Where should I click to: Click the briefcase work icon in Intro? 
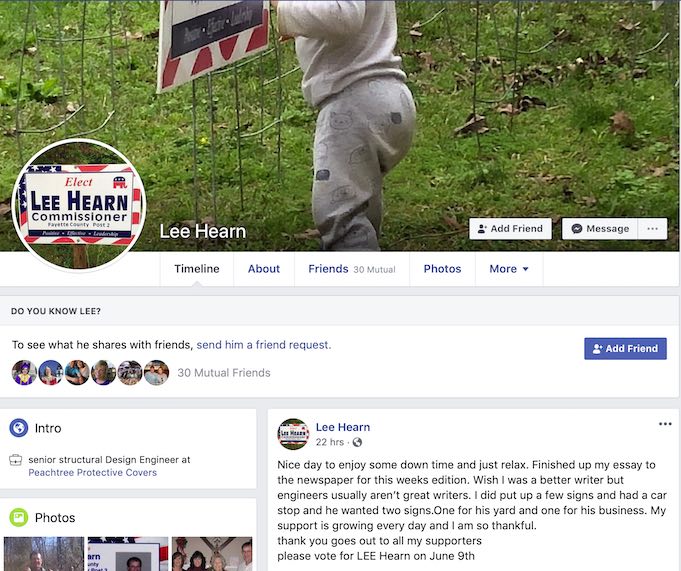[16, 460]
